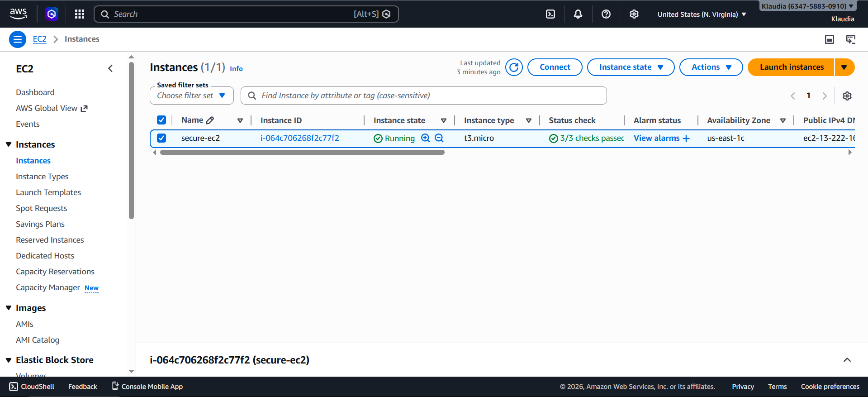Click CloudShell in the footer
This screenshot has width=868, height=397.
click(32, 387)
